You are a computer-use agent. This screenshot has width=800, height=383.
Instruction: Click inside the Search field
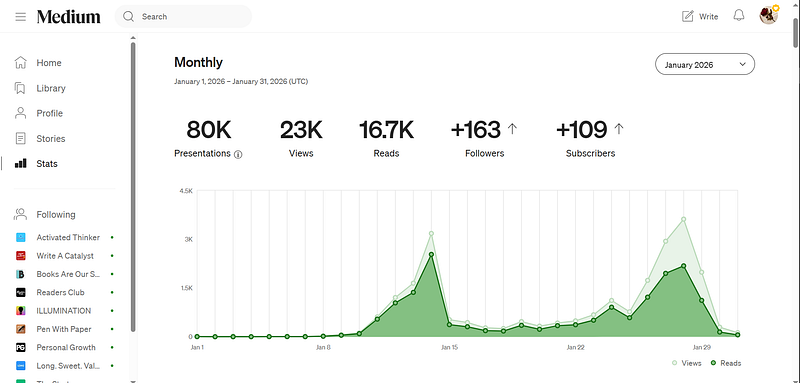[183, 16]
